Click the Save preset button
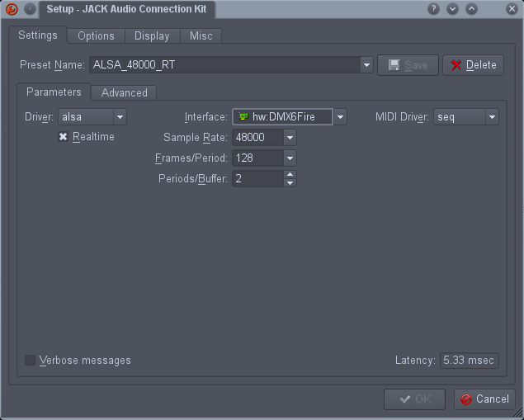The width and height of the screenshot is (524, 420). point(408,65)
